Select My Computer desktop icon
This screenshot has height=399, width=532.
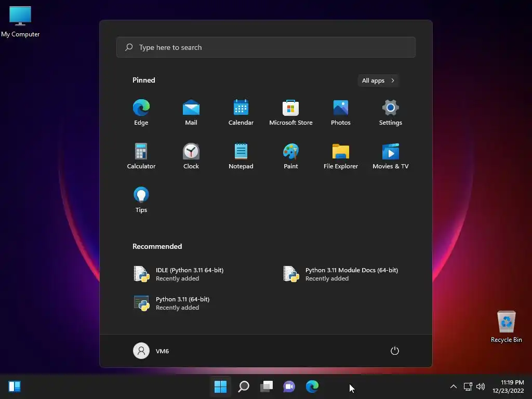pyautogui.click(x=20, y=21)
